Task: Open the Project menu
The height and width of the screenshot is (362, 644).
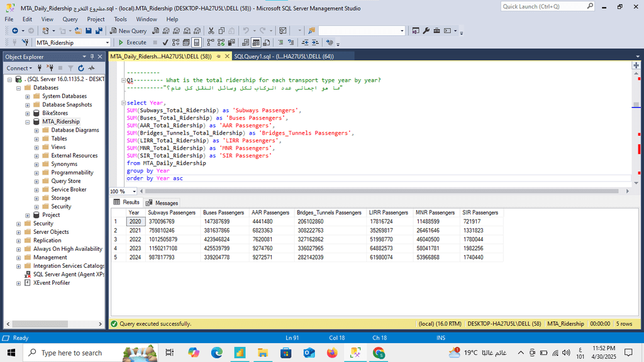Action: click(96, 19)
